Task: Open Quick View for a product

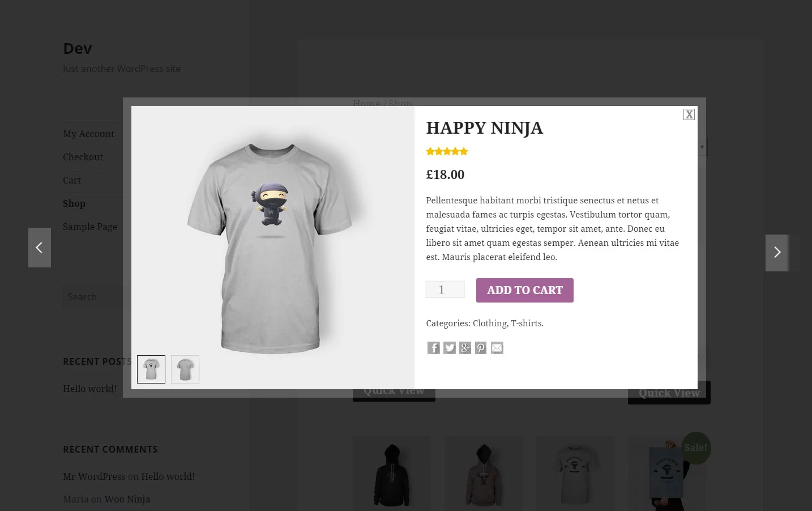Action: pos(394,390)
